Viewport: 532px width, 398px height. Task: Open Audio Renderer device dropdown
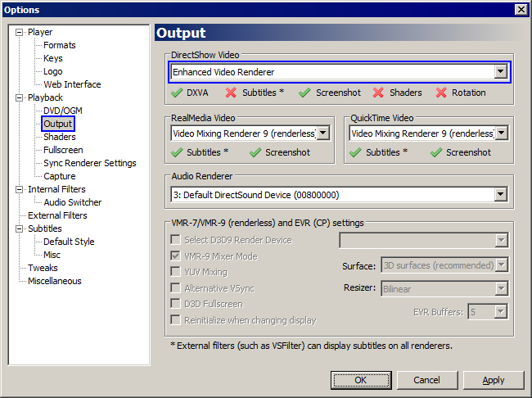click(500, 195)
